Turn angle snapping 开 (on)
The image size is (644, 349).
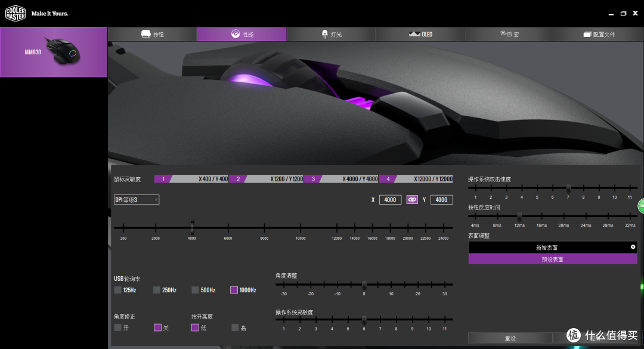click(x=118, y=328)
